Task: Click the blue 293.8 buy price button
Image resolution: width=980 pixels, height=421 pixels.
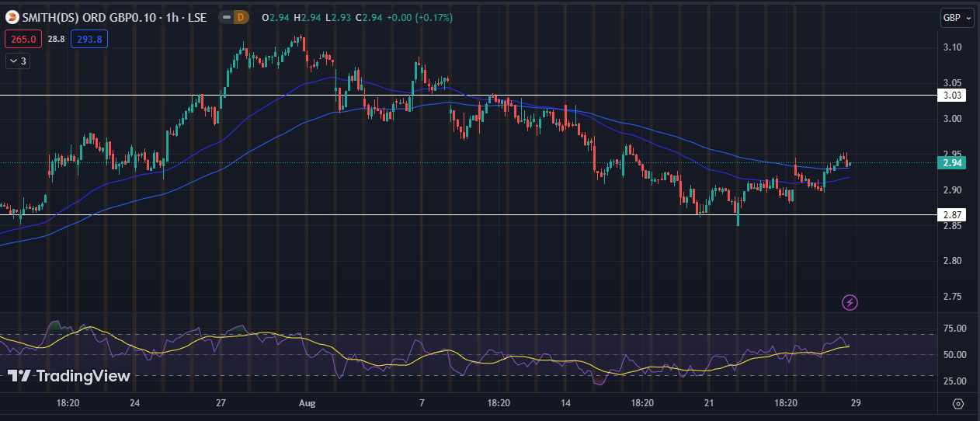Action: pyautogui.click(x=88, y=38)
